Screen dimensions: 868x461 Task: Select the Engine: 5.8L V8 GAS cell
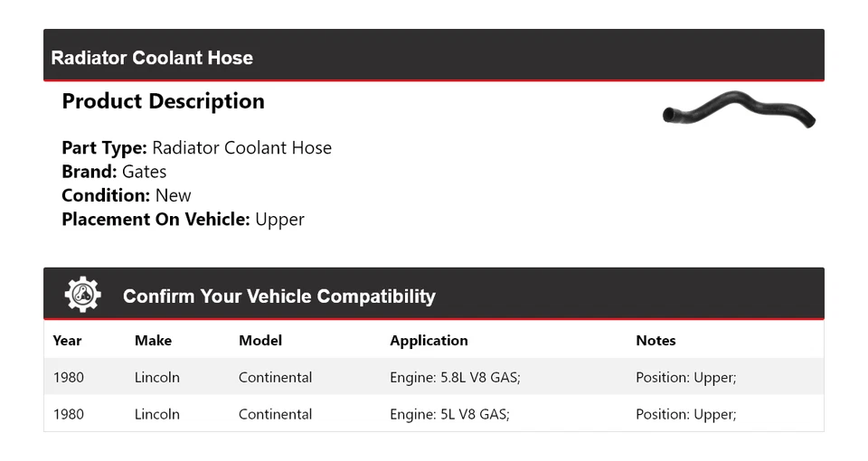point(455,377)
